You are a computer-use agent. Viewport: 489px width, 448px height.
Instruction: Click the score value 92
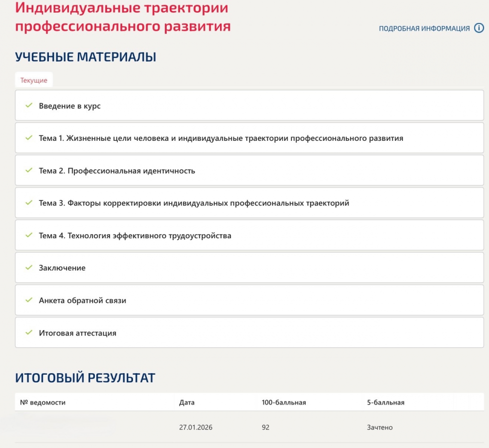point(266,427)
